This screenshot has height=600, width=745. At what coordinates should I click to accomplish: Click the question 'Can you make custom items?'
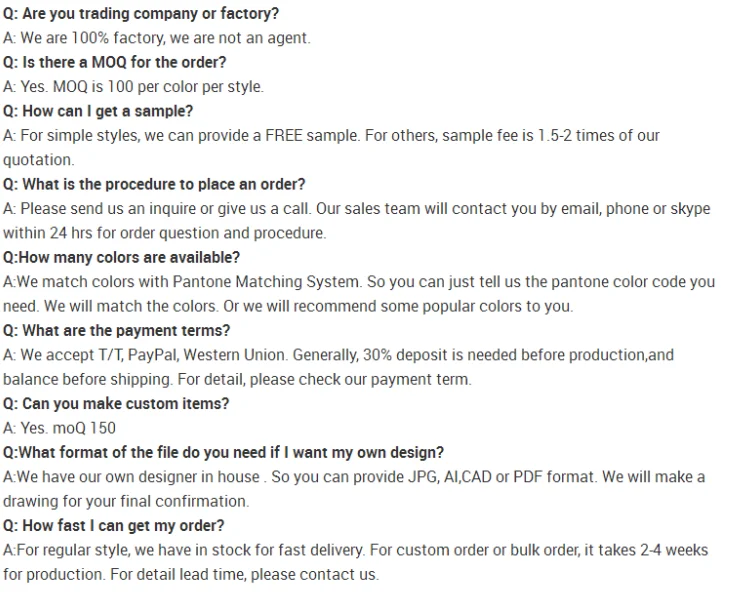[116, 404]
